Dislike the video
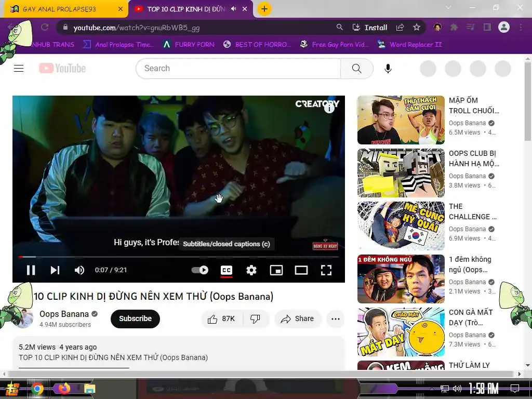This screenshot has width=532, height=399. tap(255, 318)
